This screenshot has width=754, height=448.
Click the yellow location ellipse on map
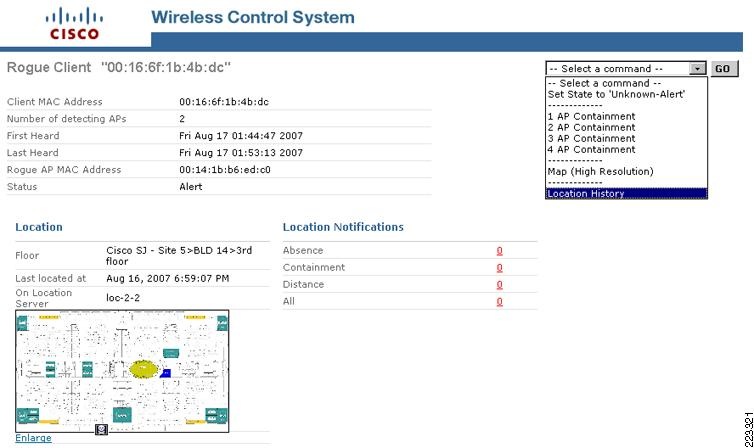click(144, 369)
